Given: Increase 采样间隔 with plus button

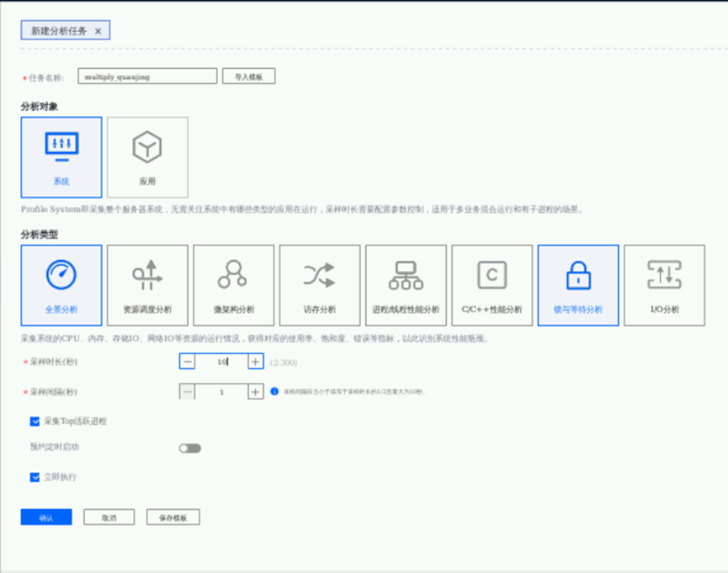Looking at the screenshot, I should click(255, 392).
